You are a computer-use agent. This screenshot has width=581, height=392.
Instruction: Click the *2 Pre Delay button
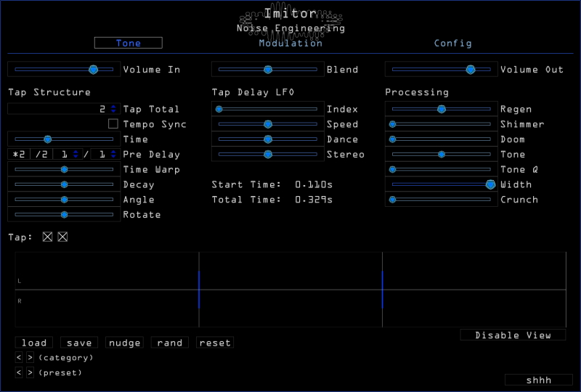tap(19, 154)
